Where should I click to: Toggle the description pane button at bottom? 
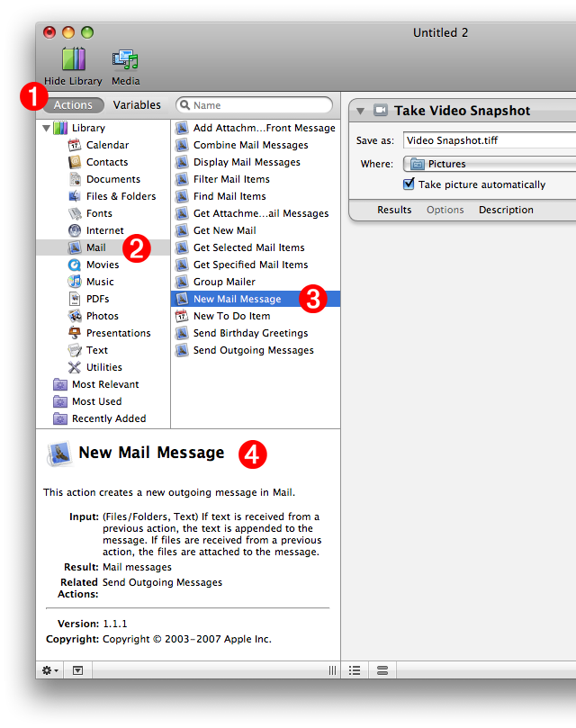click(77, 670)
